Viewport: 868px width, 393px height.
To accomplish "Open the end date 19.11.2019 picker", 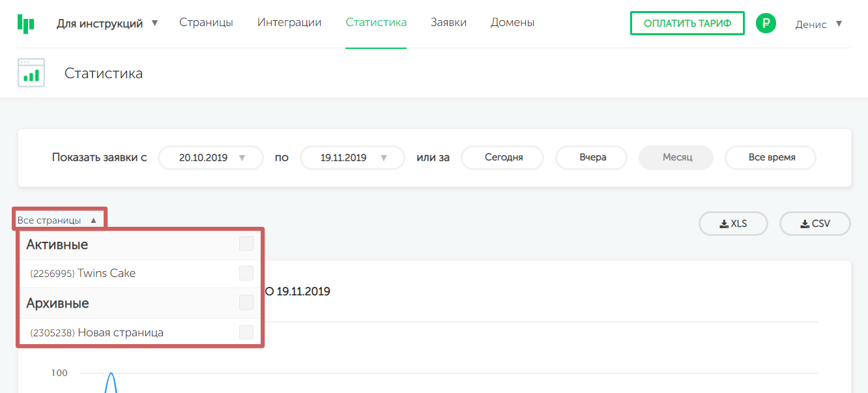I will pos(353,158).
